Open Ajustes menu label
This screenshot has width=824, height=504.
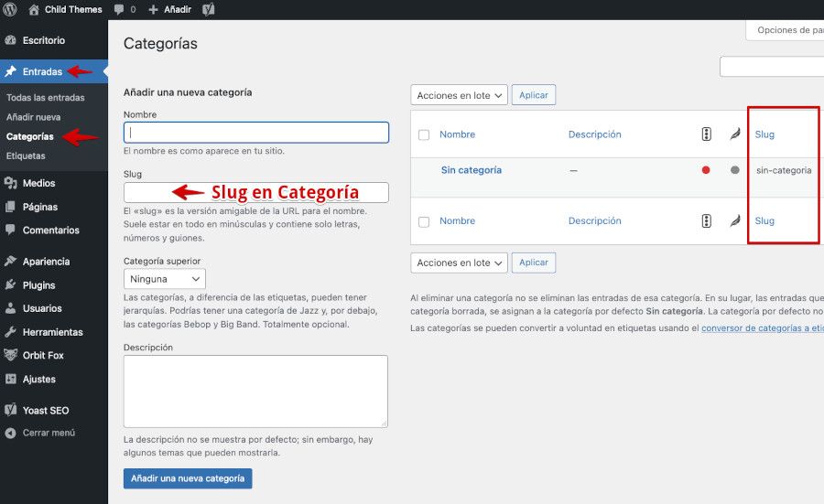[38, 379]
